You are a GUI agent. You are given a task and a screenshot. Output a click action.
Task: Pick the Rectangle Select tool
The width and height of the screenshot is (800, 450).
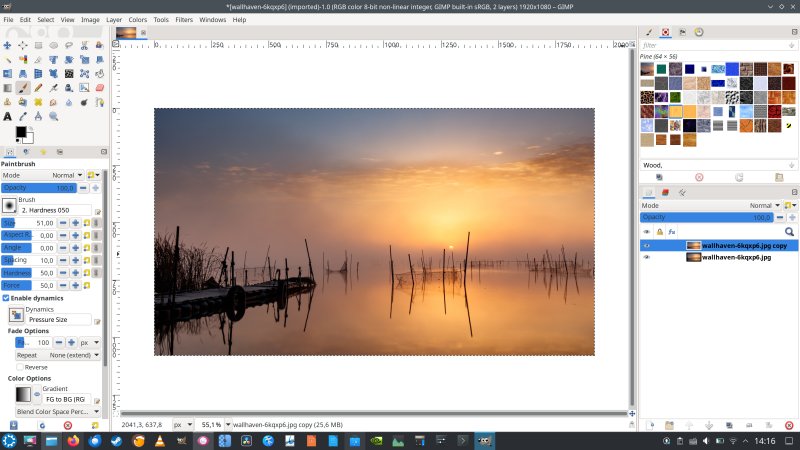[38, 45]
